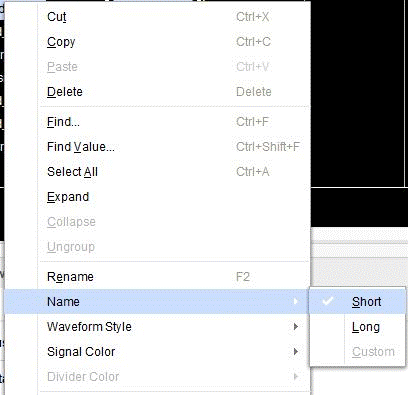
Task: Click the checkmark next to Short
Action: (328, 301)
